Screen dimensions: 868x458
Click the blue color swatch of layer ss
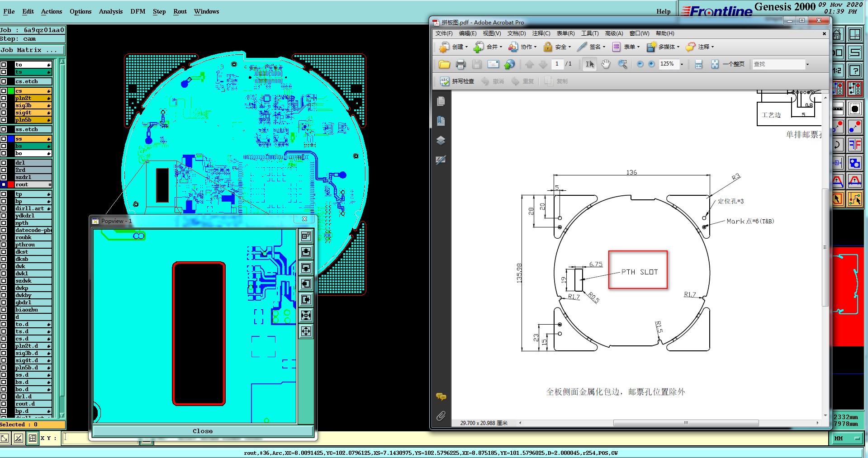11,139
